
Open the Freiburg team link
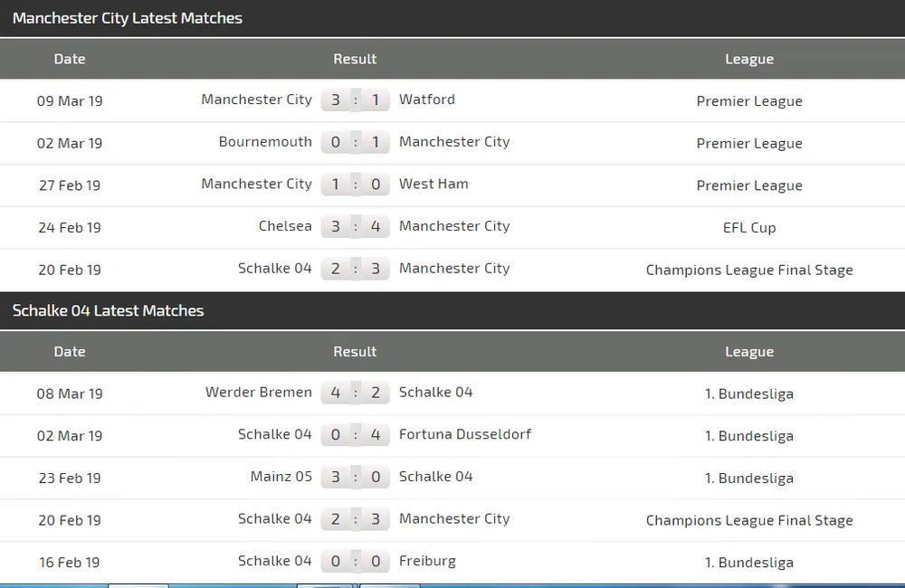(x=427, y=561)
